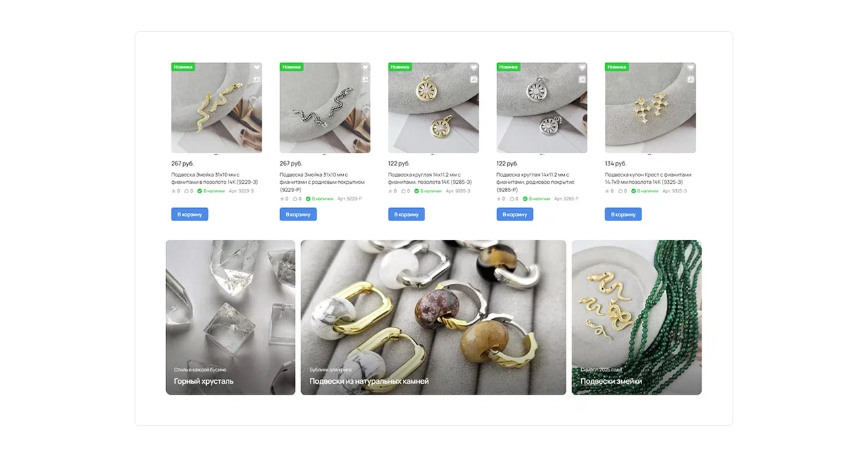Favorite the cross pendant with heart icon
Viewport: 868px width, 457px height.
[691, 68]
